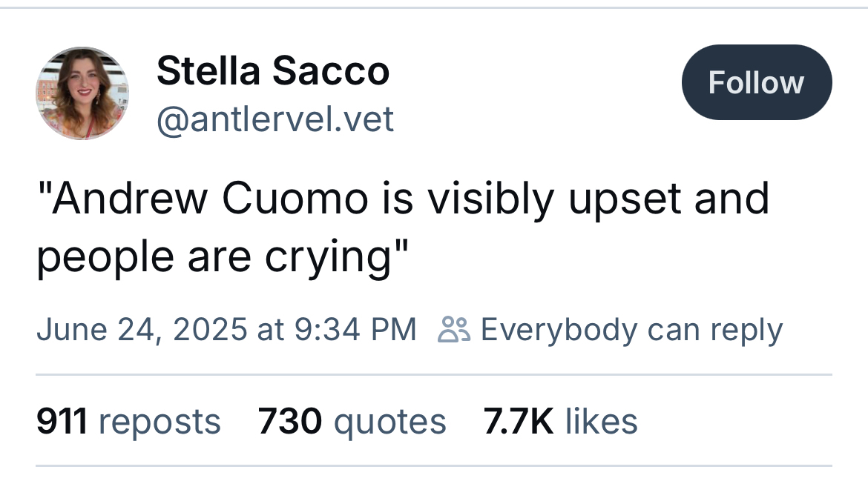The width and height of the screenshot is (868, 481).
Task: Follow Stella Sacco
Action: [x=756, y=82]
